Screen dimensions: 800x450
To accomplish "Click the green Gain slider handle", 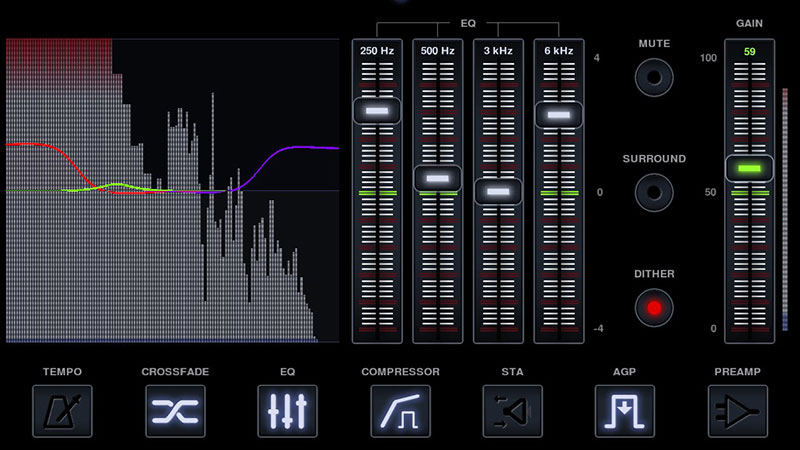I will point(749,168).
